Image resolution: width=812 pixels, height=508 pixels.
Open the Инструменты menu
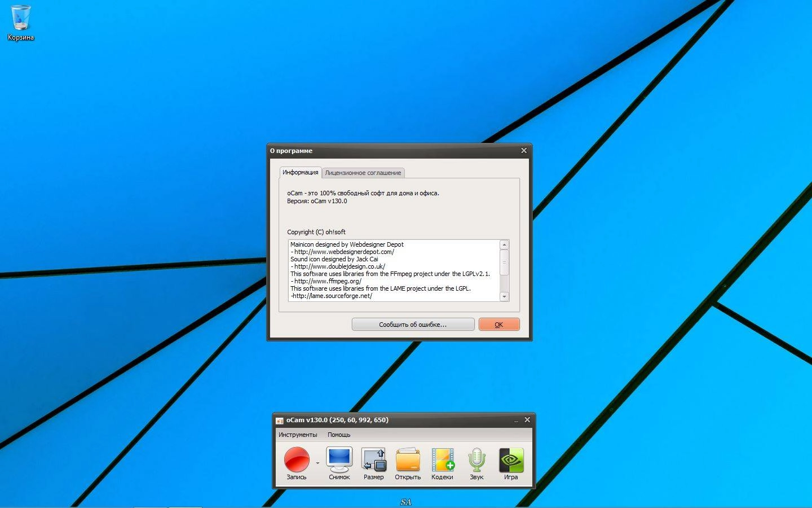(298, 435)
